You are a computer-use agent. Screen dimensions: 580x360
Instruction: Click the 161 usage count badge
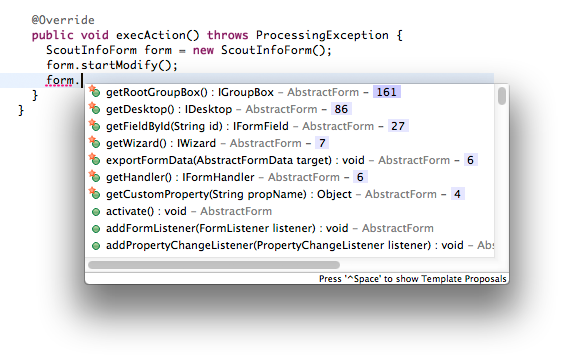[387, 92]
